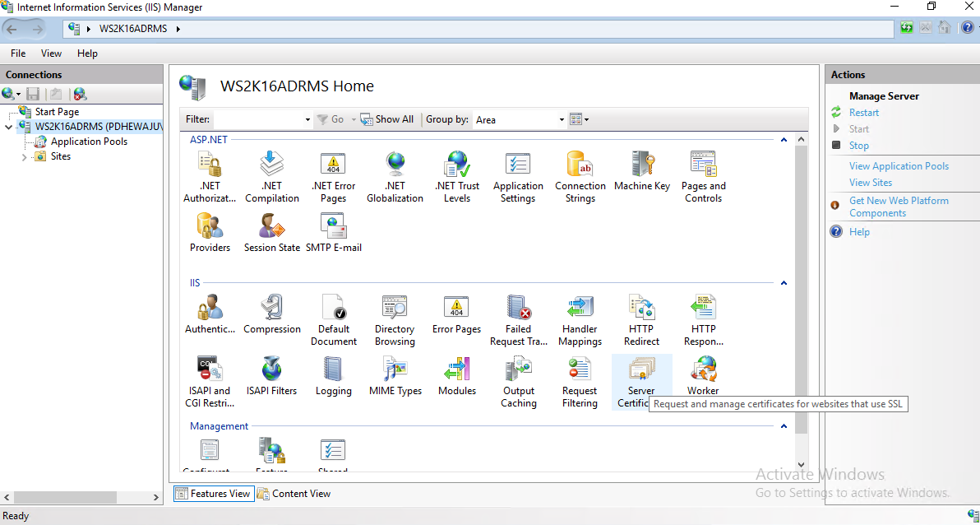Open the Server Certificates feature
This screenshot has height=525, width=980.
pyautogui.click(x=642, y=383)
